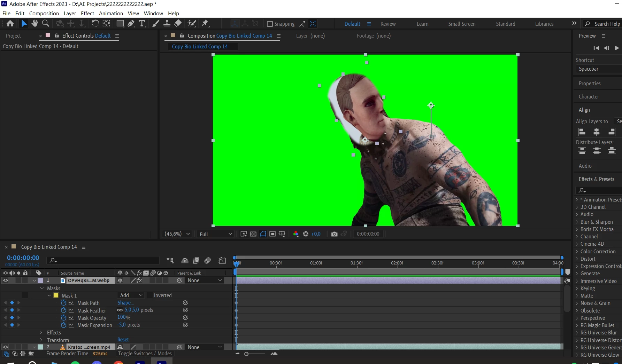Select the Pen tool
Image resolution: width=622 pixels, height=364 pixels.
click(x=131, y=23)
